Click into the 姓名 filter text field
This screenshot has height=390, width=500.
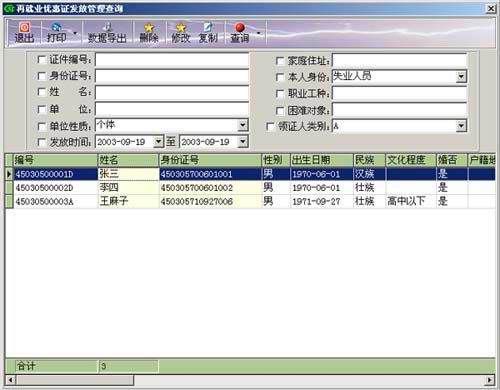click(x=172, y=92)
